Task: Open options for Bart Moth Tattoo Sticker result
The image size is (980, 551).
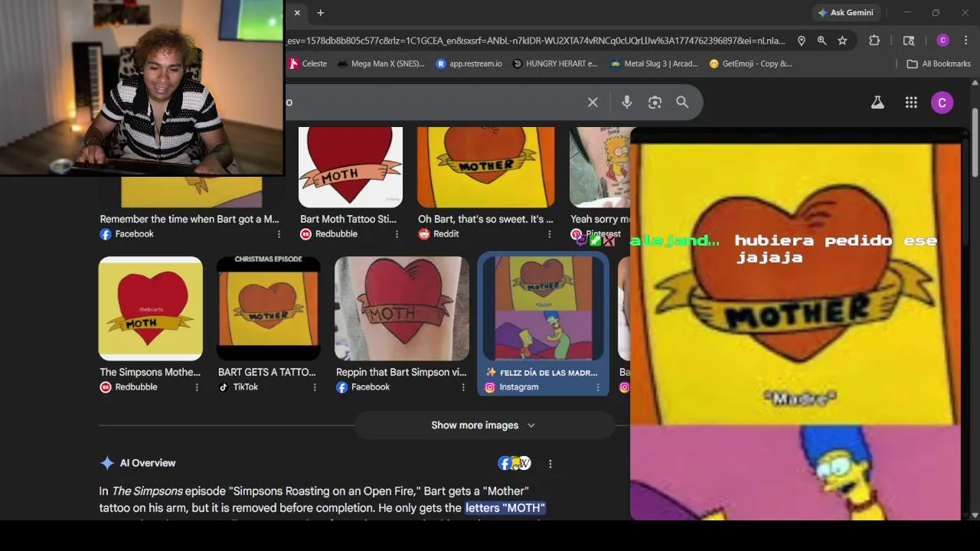Action: 397,234
